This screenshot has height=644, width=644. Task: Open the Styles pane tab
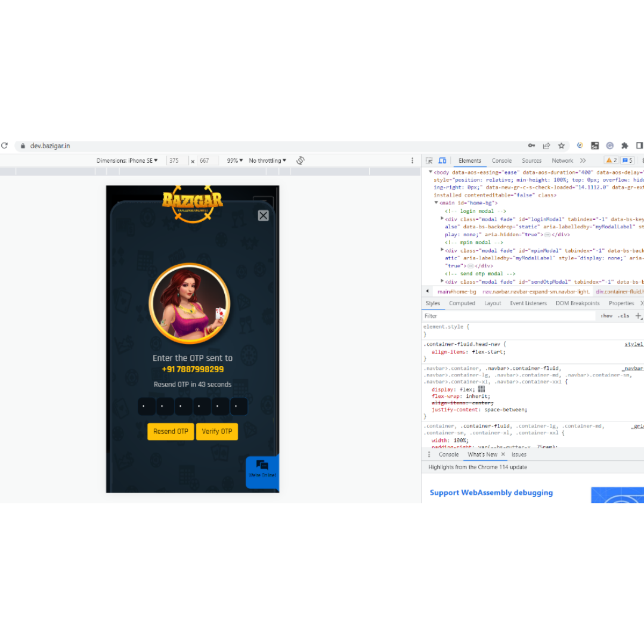click(433, 303)
